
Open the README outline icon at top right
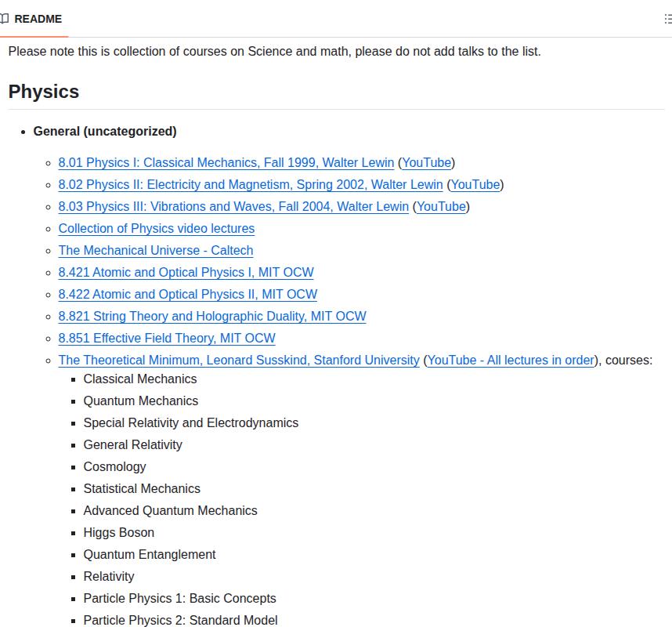(x=669, y=19)
